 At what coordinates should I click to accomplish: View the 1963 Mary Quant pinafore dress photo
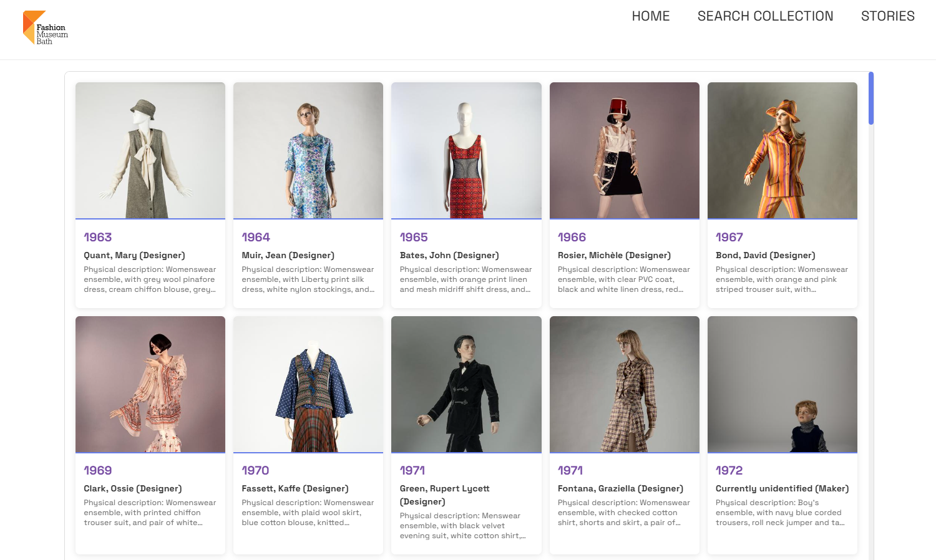click(150, 150)
